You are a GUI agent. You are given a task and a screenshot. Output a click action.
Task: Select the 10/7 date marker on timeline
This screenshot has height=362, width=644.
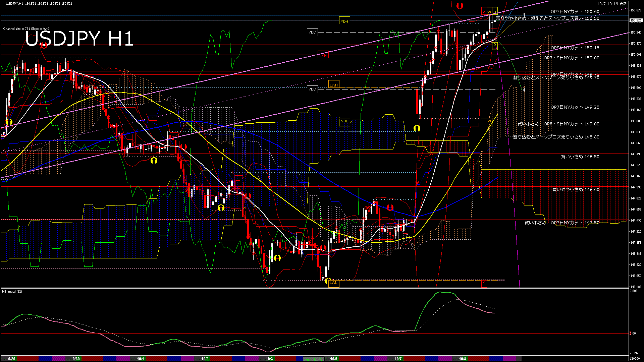pos(398,359)
